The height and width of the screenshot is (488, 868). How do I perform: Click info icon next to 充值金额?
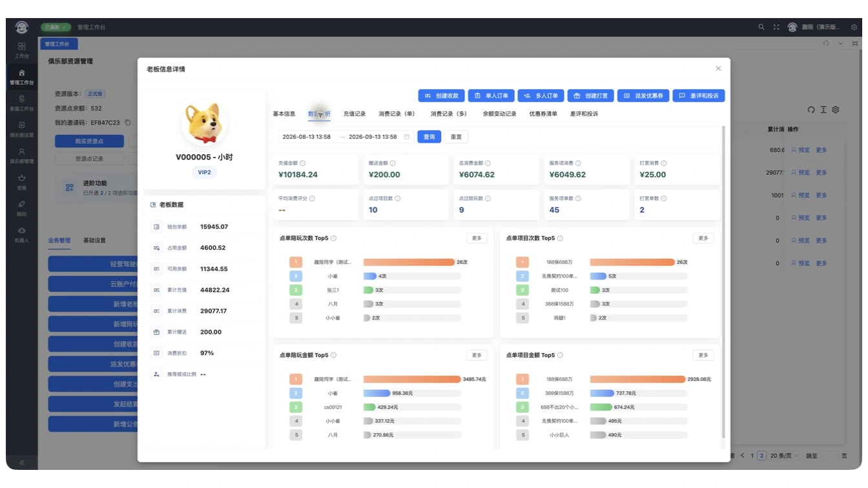tap(302, 163)
